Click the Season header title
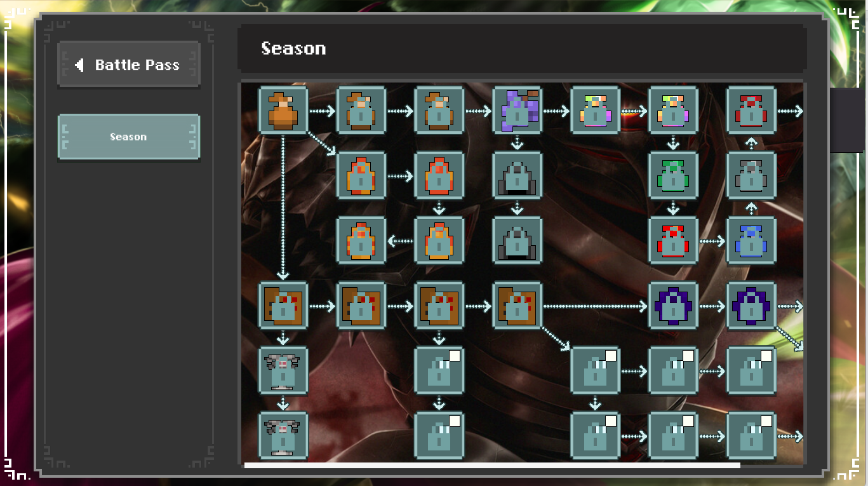868x486 pixels. [x=293, y=48]
